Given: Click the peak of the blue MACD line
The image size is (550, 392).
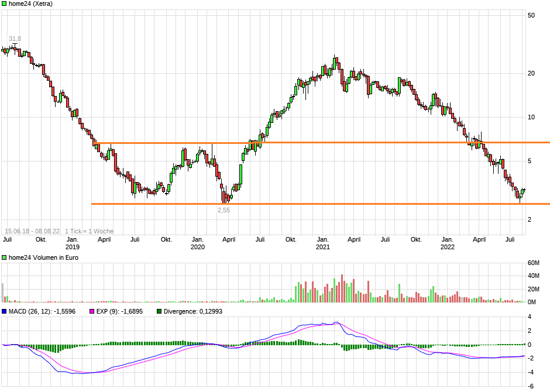Looking at the screenshot, I should pyautogui.click(x=336, y=322).
